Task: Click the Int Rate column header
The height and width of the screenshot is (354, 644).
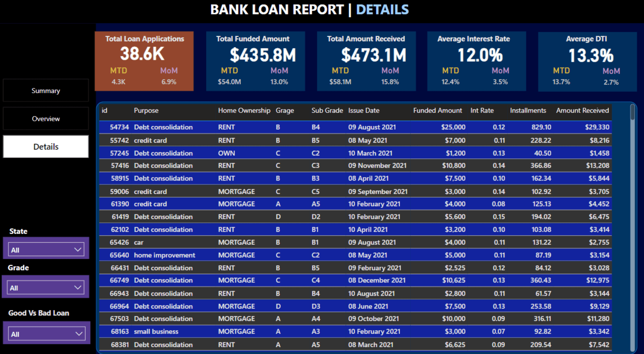Action: [x=482, y=111]
